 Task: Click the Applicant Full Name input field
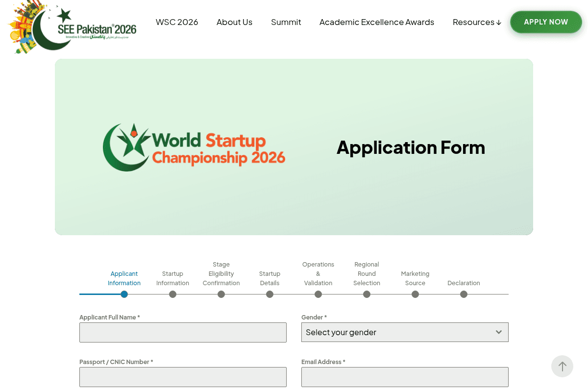click(183, 332)
